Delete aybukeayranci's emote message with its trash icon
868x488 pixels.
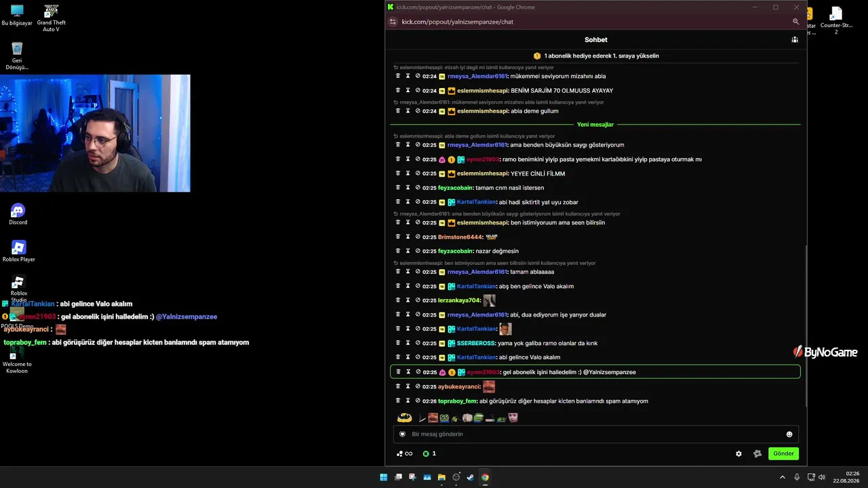(x=398, y=386)
